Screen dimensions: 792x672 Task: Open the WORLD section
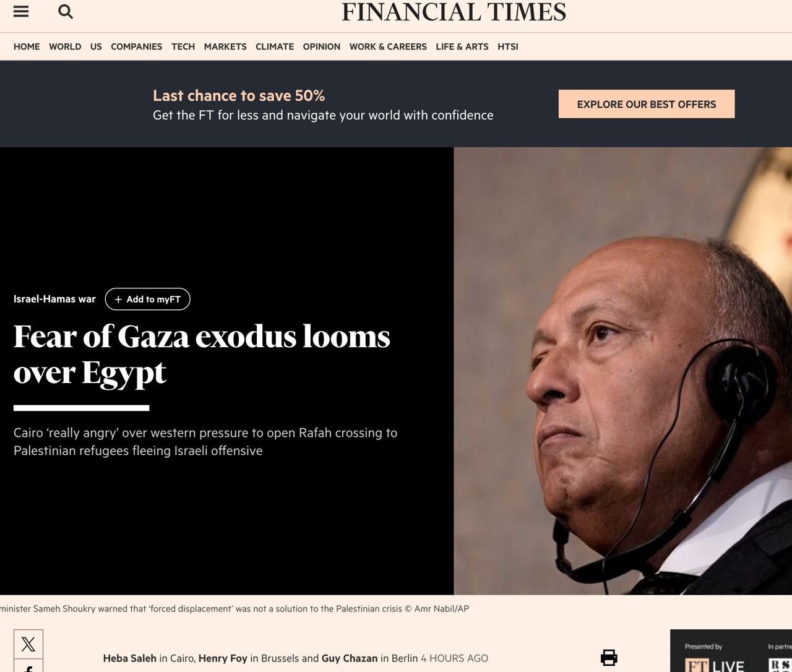pyautogui.click(x=65, y=46)
